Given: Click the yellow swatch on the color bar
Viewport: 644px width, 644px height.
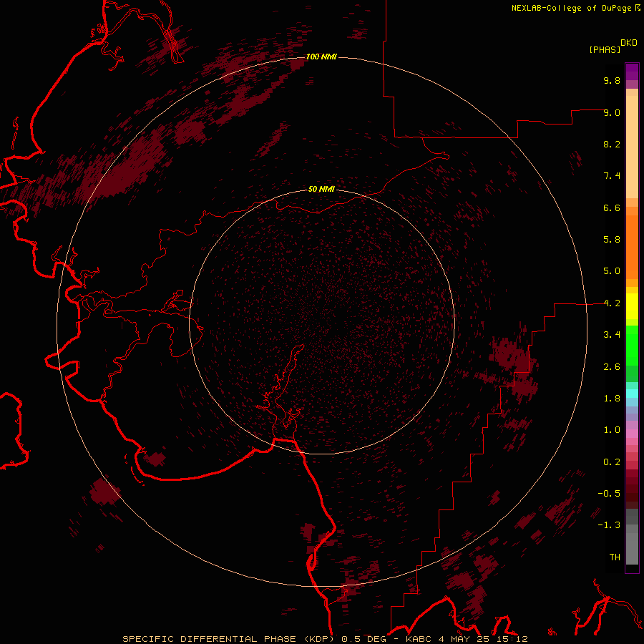Looking at the screenshot, I should [632, 306].
